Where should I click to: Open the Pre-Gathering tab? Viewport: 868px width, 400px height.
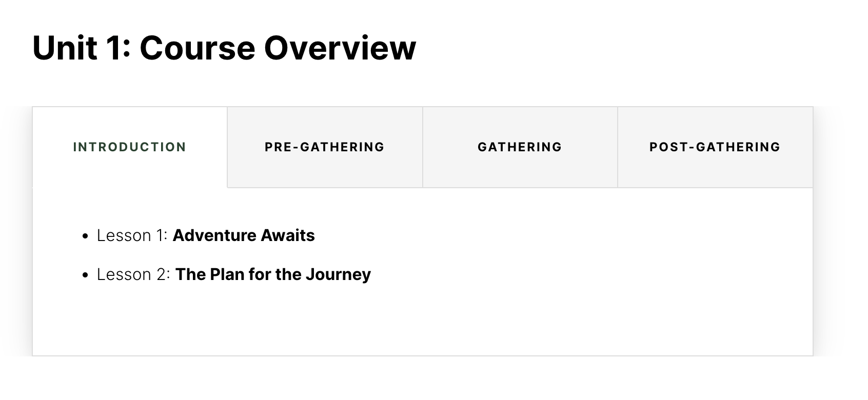coord(324,147)
